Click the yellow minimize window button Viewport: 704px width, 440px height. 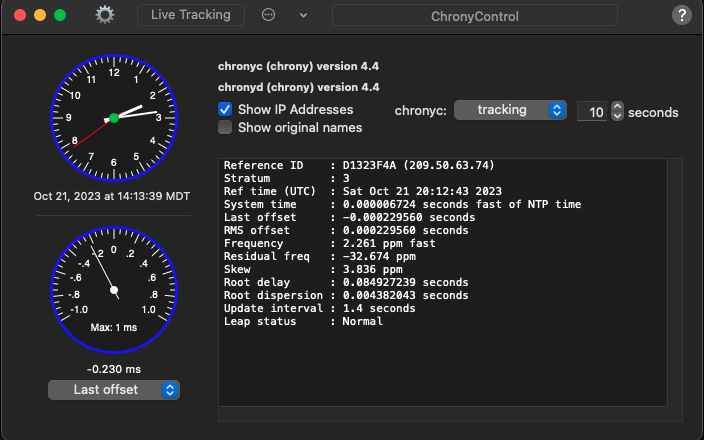(x=40, y=15)
